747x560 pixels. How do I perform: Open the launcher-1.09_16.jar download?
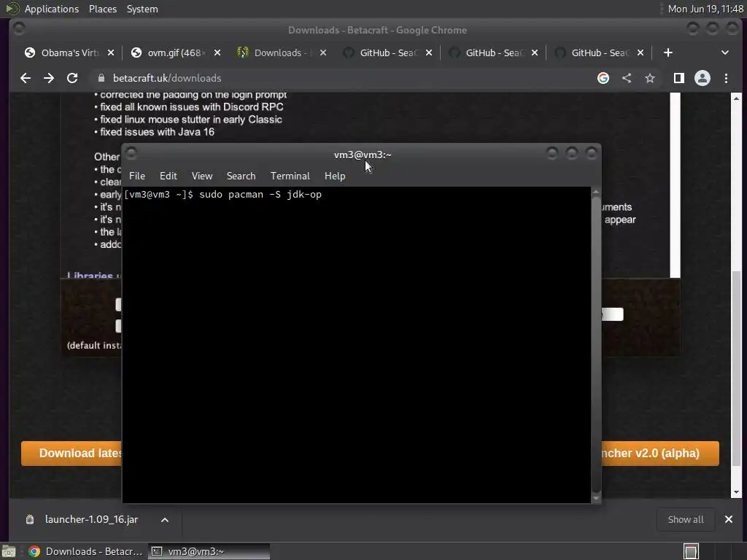click(x=91, y=519)
